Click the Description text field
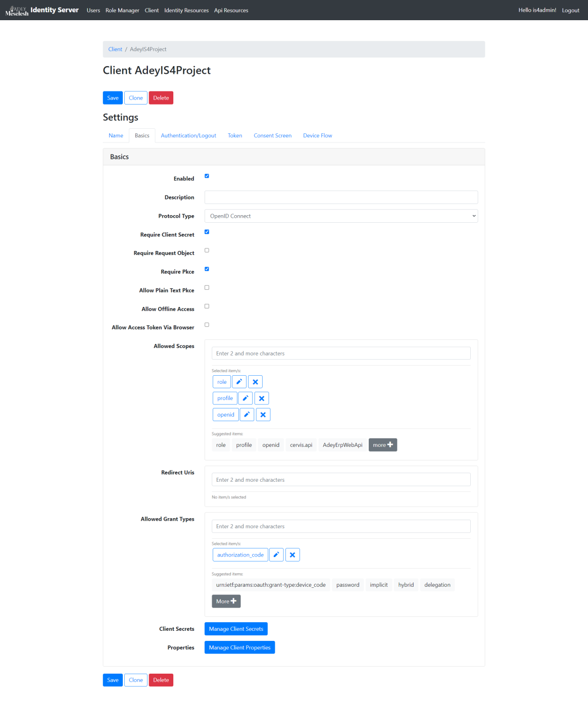The height and width of the screenshot is (707, 588). [x=341, y=197]
